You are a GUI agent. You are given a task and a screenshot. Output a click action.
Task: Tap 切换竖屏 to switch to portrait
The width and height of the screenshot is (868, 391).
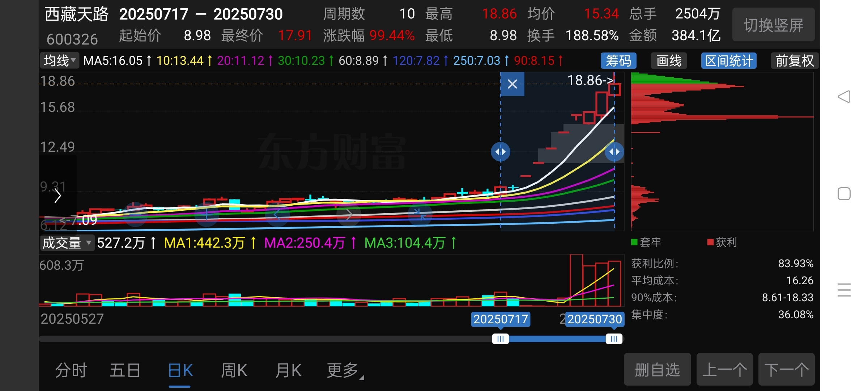(x=774, y=25)
